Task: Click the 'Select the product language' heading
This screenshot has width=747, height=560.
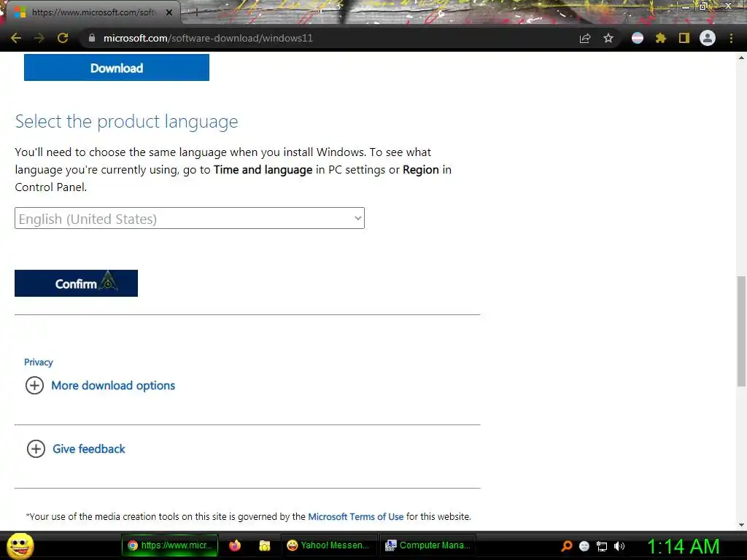Action: tap(126, 122)
